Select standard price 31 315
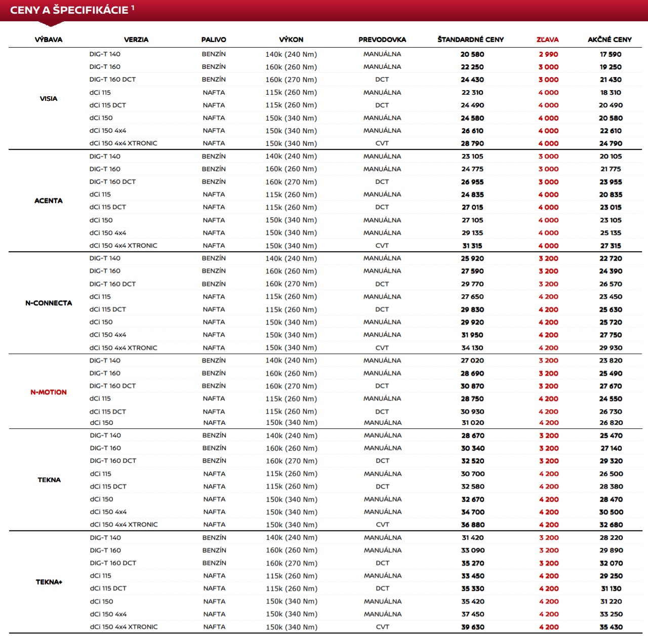Screen dimensions: 648x644 click(472, 246)
